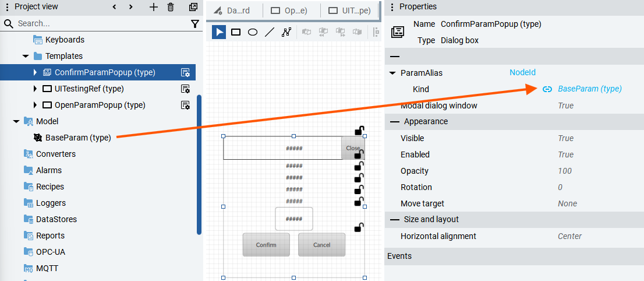Viewport: 644px width, 281px height.
Task: Click the bring to front icon
Action: 306,31
